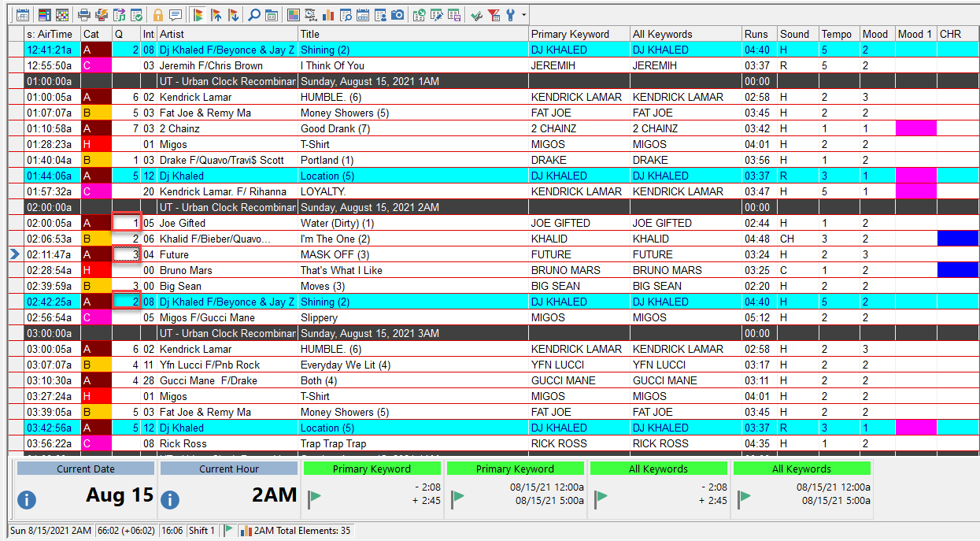Open the speech bubble notes icon
980x541 pixels.
(175, 15)
